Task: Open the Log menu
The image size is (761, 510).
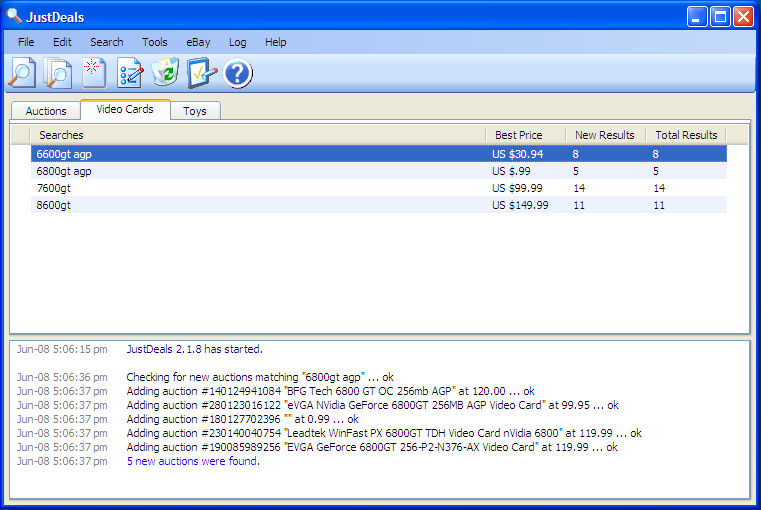Action: click(238, 42)
